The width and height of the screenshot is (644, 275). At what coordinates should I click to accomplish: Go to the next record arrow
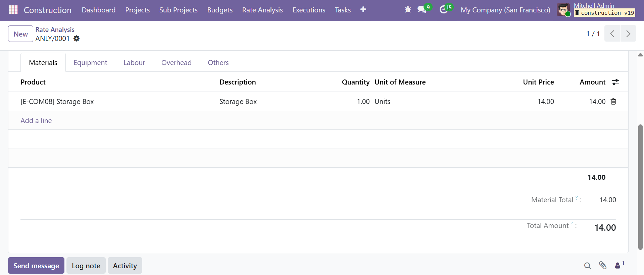click(628, 34)
